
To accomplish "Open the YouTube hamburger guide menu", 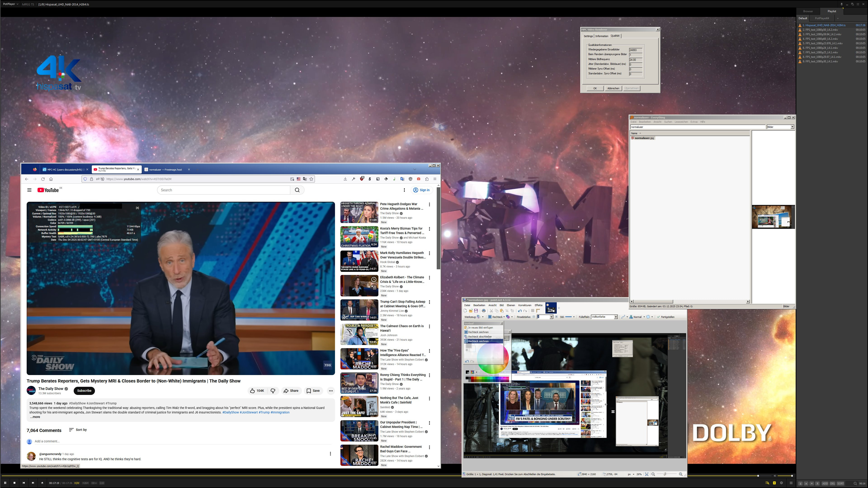I will [x=29, y=190].
